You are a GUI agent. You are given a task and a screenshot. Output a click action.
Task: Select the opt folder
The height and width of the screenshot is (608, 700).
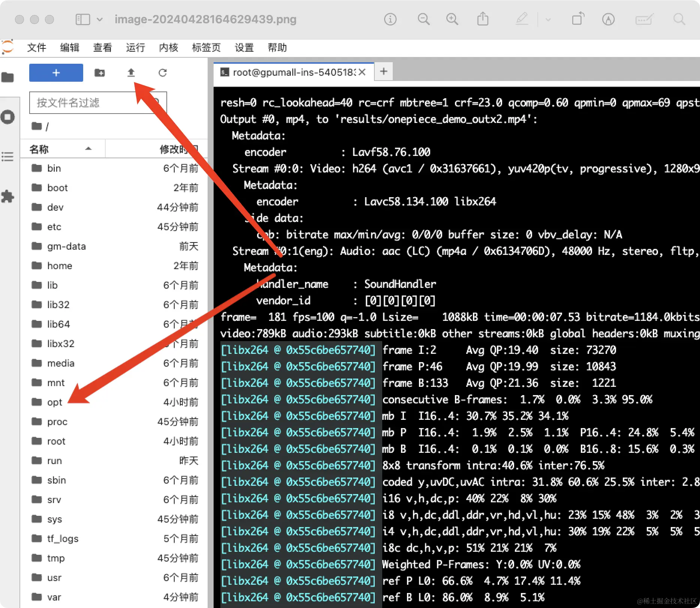tap(114, 402)
